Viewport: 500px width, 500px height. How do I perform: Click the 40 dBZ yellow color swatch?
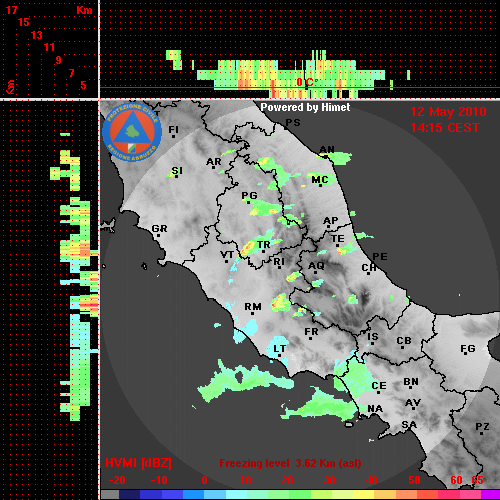[x=363, y=494]
